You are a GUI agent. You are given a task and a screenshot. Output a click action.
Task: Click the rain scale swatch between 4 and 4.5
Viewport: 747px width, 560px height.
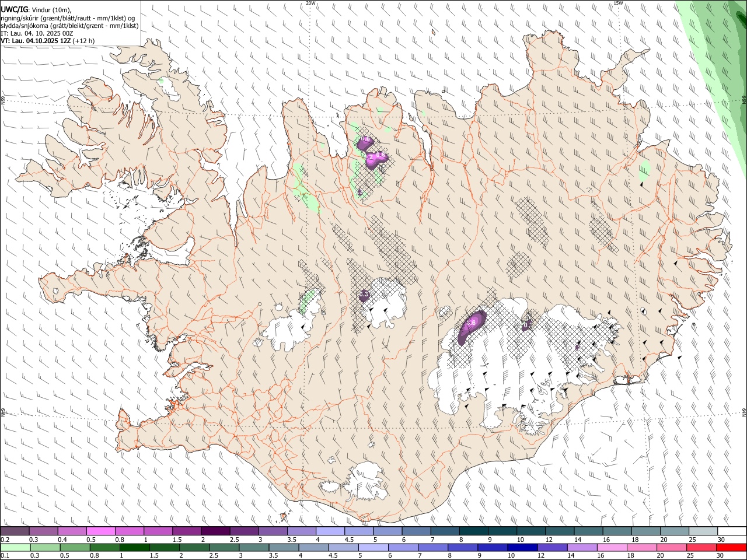pyautogui.click(x=314, y=548)
